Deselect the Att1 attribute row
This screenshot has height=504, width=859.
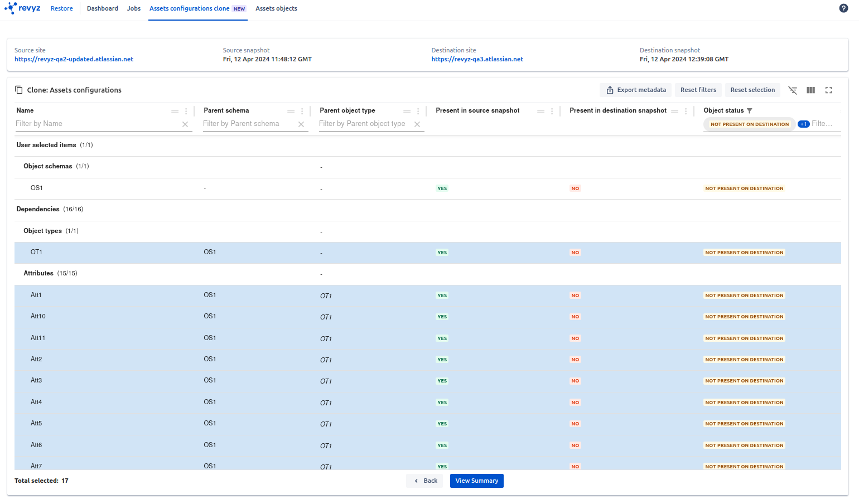(x=428, y=295)
